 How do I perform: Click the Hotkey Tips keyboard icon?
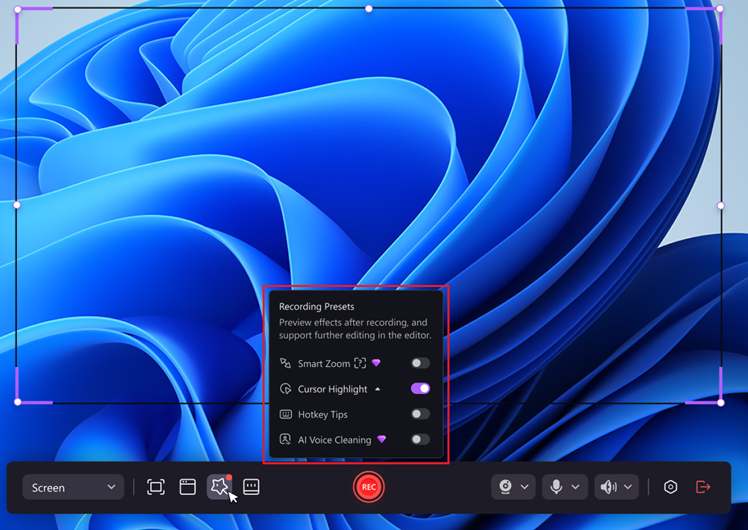click(x=285, y=414)
